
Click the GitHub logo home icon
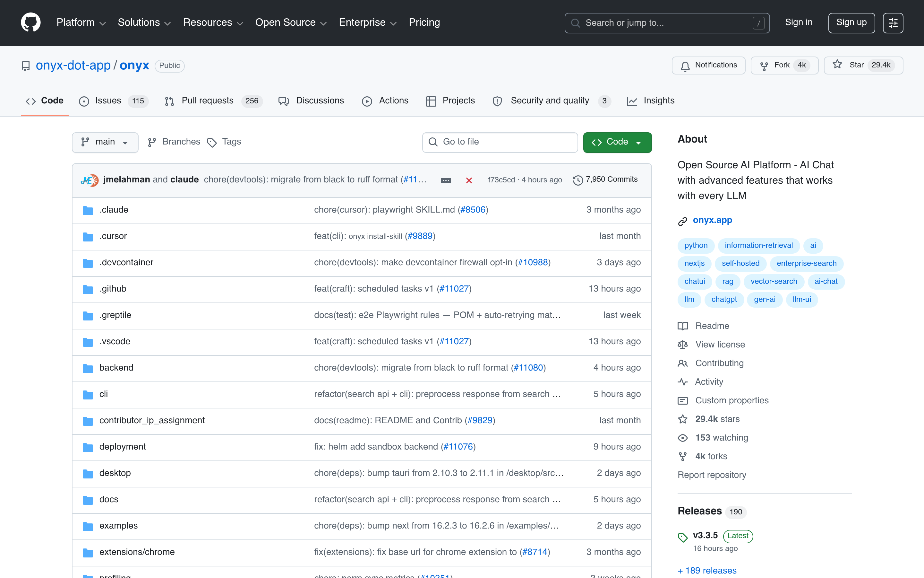[30, 22]
